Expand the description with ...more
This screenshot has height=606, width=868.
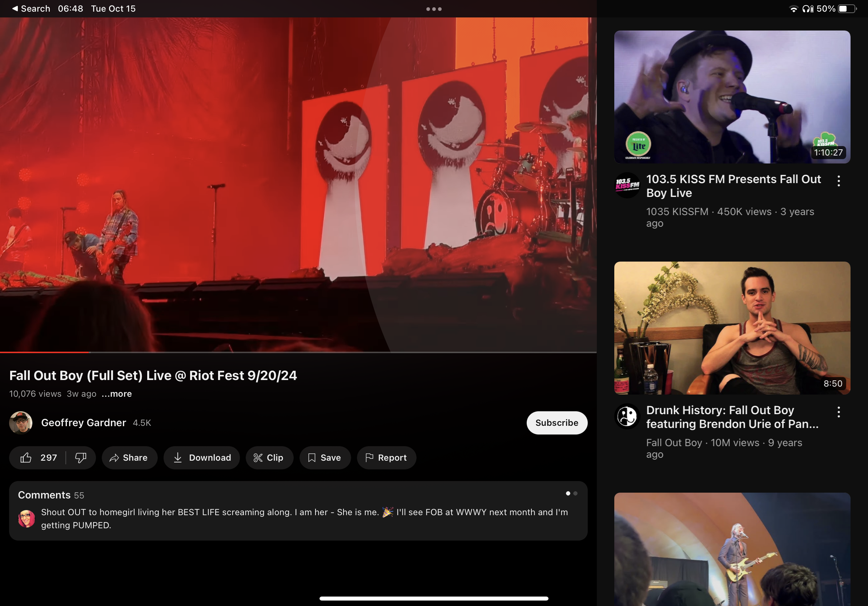point(117,394)
